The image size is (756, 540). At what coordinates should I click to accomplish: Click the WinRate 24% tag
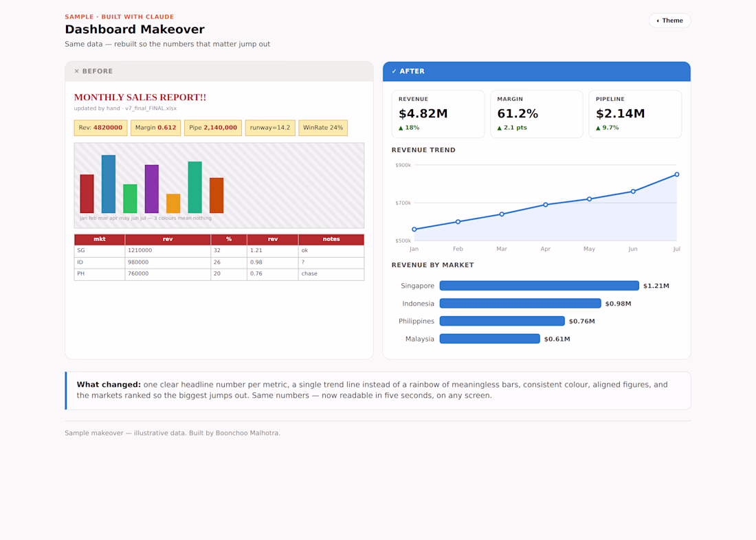(323, 128)
